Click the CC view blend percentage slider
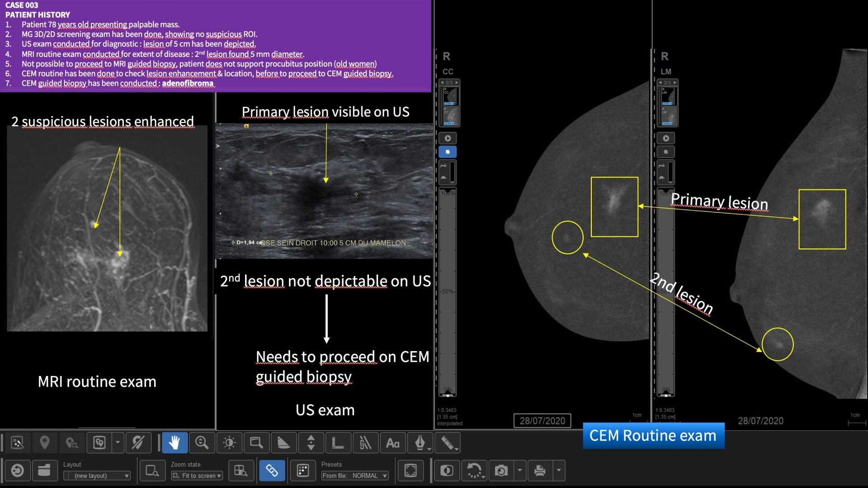The width and height of the screenshot is (868, 488). pos(448,291)
